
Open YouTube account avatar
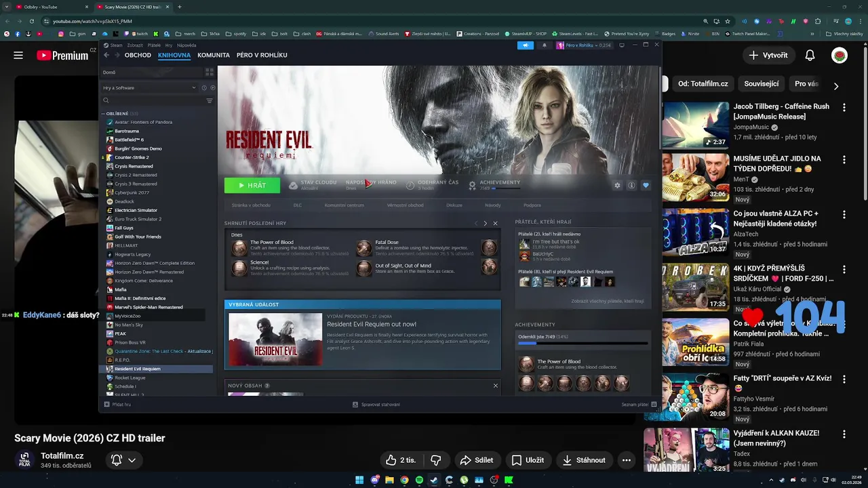click(x=840, y=55)
